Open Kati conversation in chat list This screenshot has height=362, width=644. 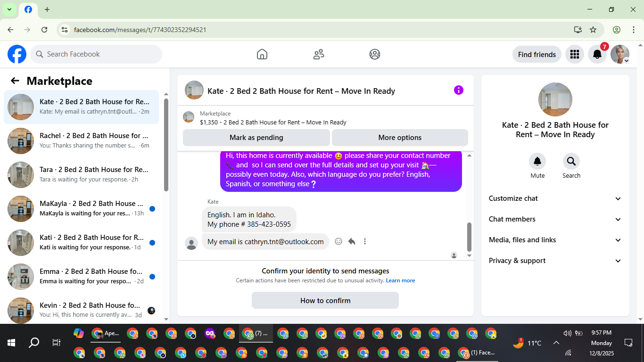click(x=81, y=243)
